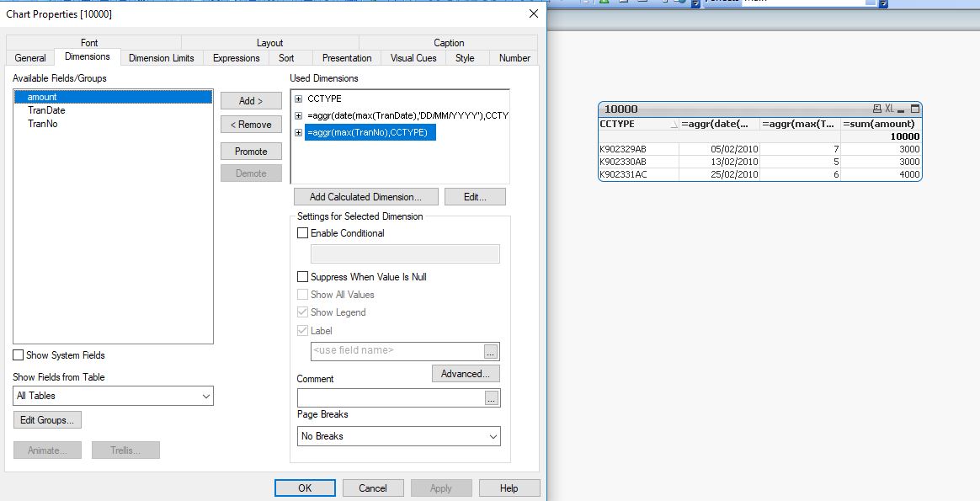This screenshot has width=980, height=501.
Task: Enable the Enable Conditional checkbox
Action: (303, 233)
